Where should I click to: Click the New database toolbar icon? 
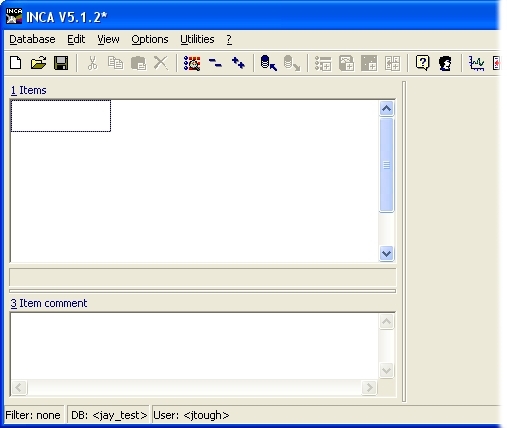[x=16, y=63]
